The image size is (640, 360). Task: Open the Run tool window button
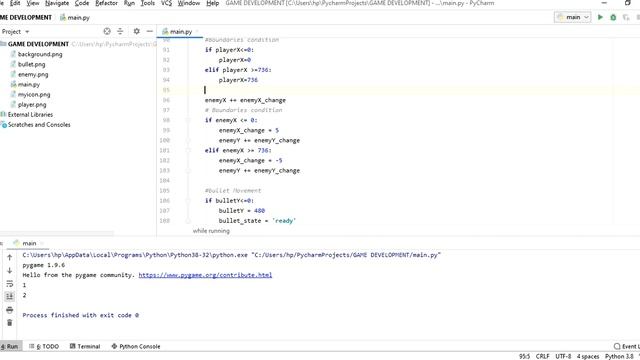[10, 347]
